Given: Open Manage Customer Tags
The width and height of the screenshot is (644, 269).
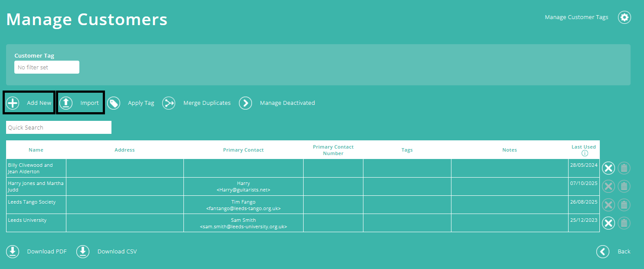Looking at the screenshot, I should 576,17.
